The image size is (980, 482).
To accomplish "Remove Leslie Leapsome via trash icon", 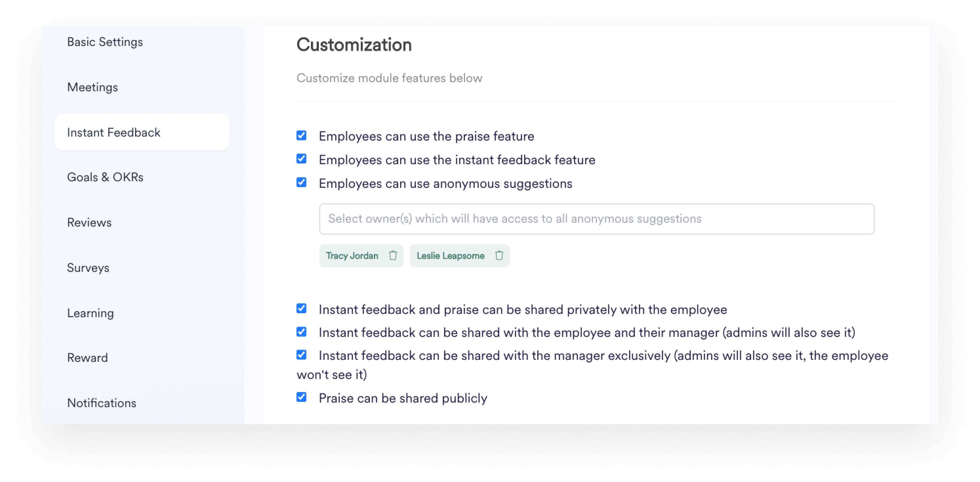I will tap(499, 255).
